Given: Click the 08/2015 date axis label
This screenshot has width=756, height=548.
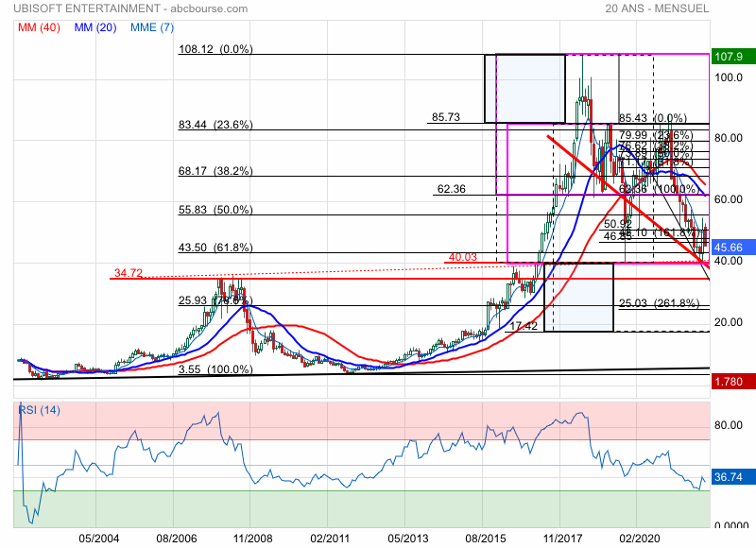Looking at the screenshot, I should [486, 538].
